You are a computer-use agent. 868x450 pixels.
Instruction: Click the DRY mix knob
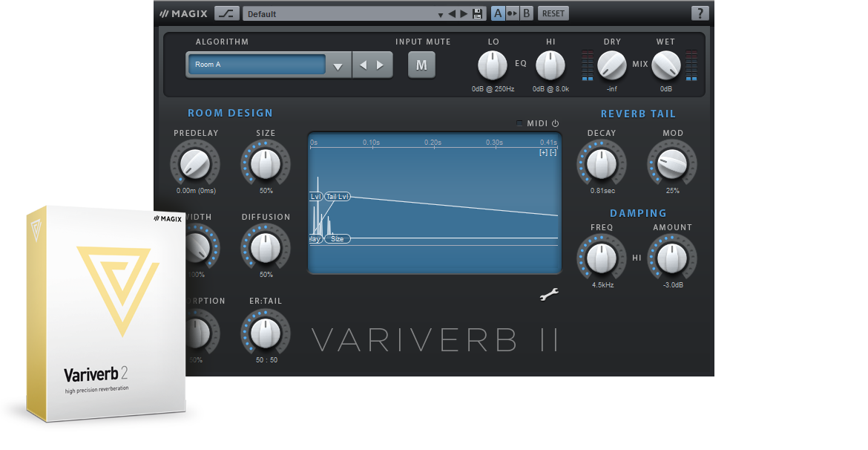(x=612, y=65)
